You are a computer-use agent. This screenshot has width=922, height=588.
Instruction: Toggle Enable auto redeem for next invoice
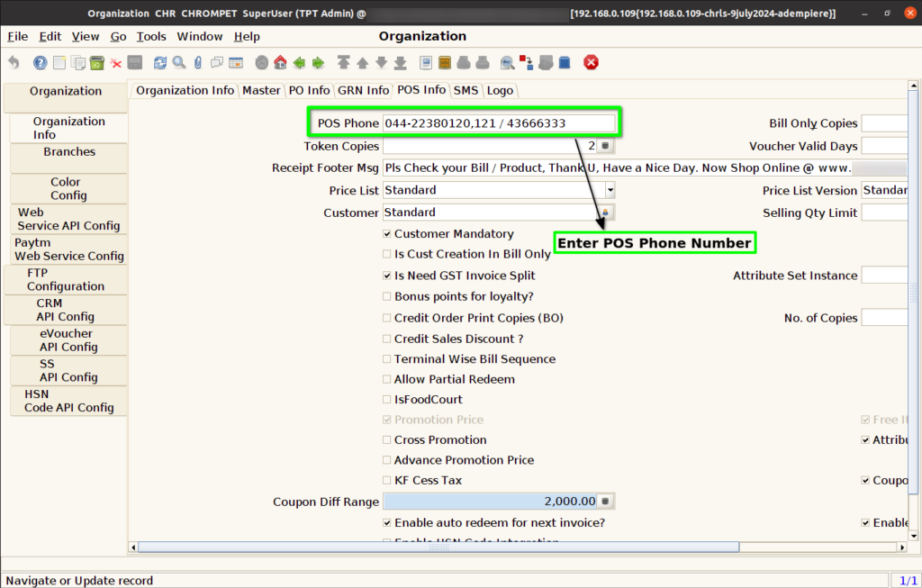[387, 523]
